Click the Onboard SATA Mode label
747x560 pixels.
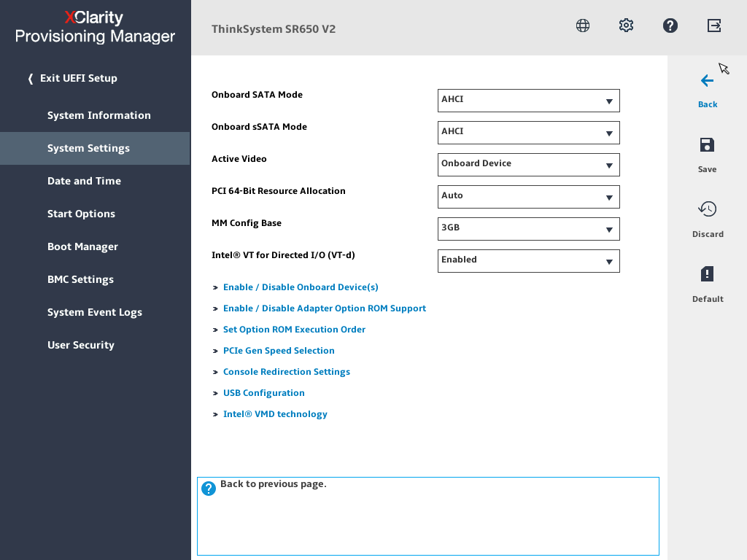pos(257,95)
